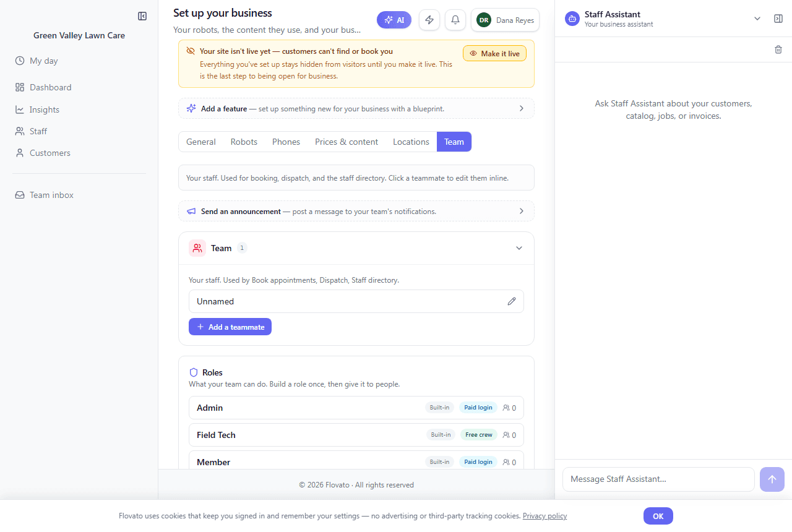Viewport: 792px width, 532px height.
Task: Collapse the Team section chevron
Action: [519, 248]
